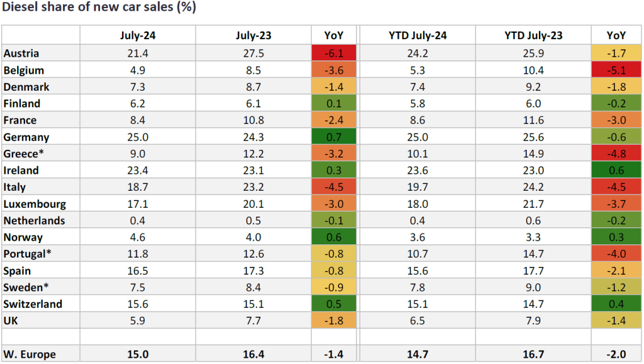This screenshot has width=644, height=364.
Task: Select the July-24 column header
Action: (x=138, y=35)
